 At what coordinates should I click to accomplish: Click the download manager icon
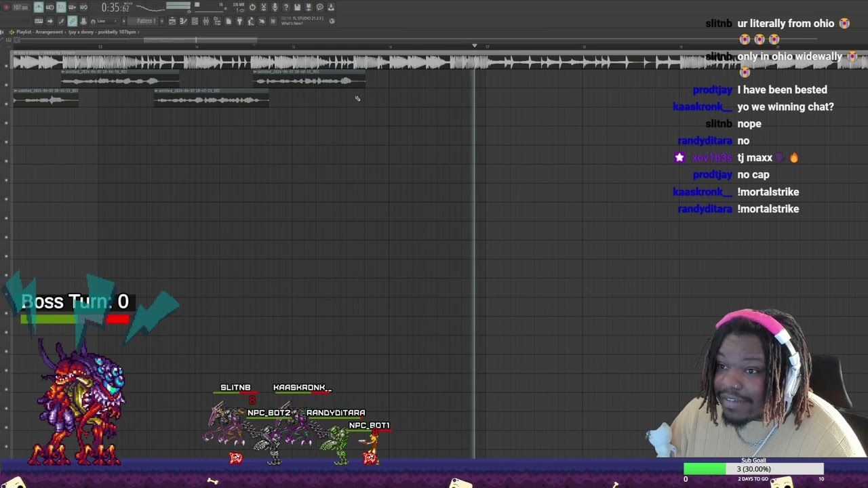click(x=331, y=7)
